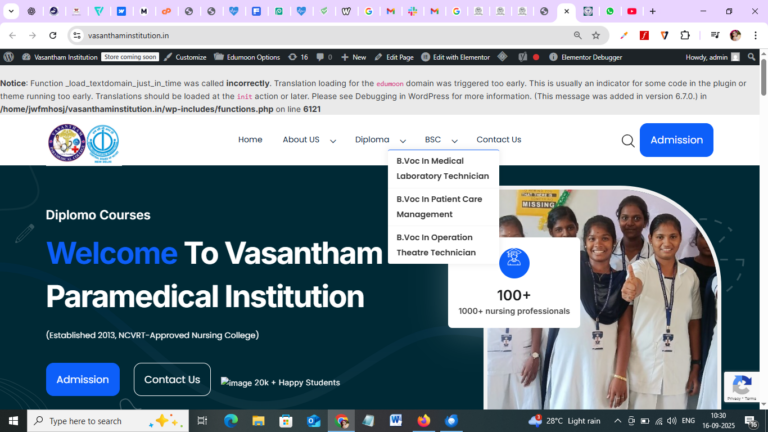Open Chrome three-dot menu

click(756, 35)
